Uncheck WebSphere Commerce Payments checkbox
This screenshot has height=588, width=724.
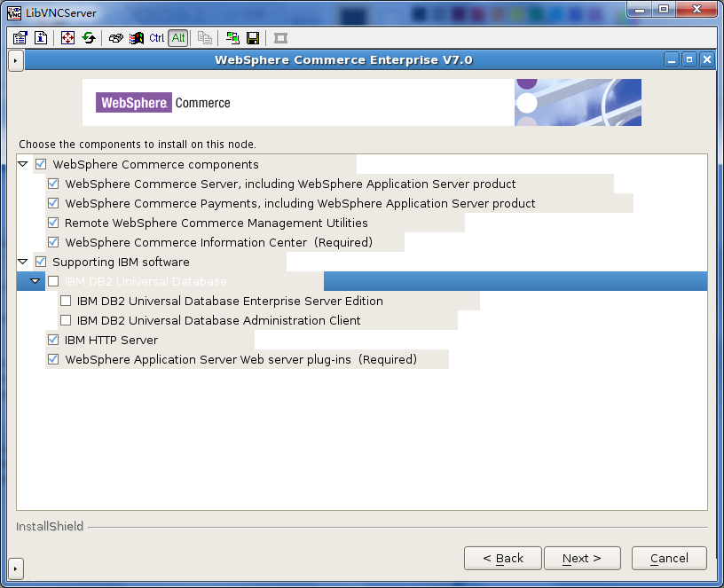pyautogui.click(x=53, y=203)
